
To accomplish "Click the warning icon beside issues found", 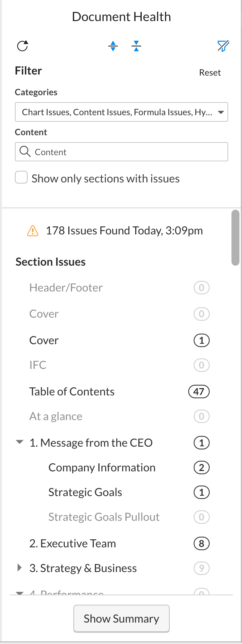I will coord(33,231).
